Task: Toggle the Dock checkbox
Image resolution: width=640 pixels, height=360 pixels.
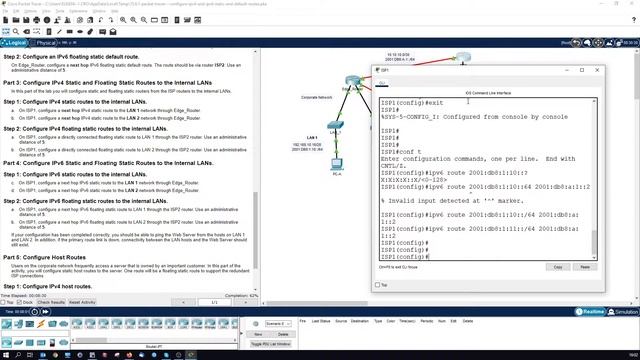Action: (x=19, y=302)
